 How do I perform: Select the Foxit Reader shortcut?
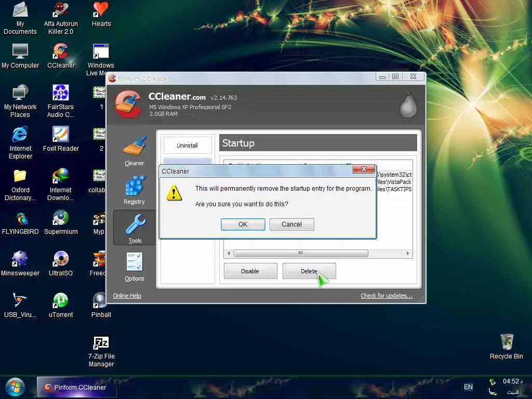[61, 139]
